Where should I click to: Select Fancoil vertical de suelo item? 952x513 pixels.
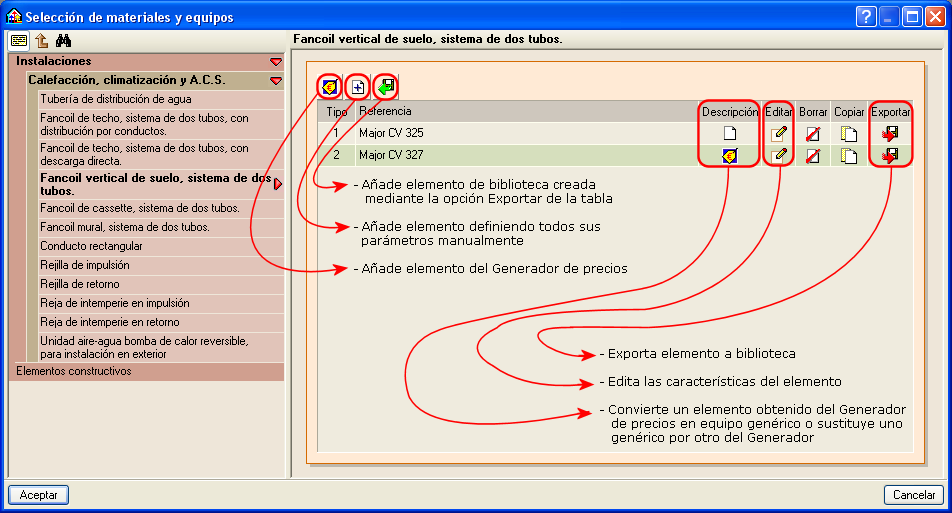coord(156,184)
